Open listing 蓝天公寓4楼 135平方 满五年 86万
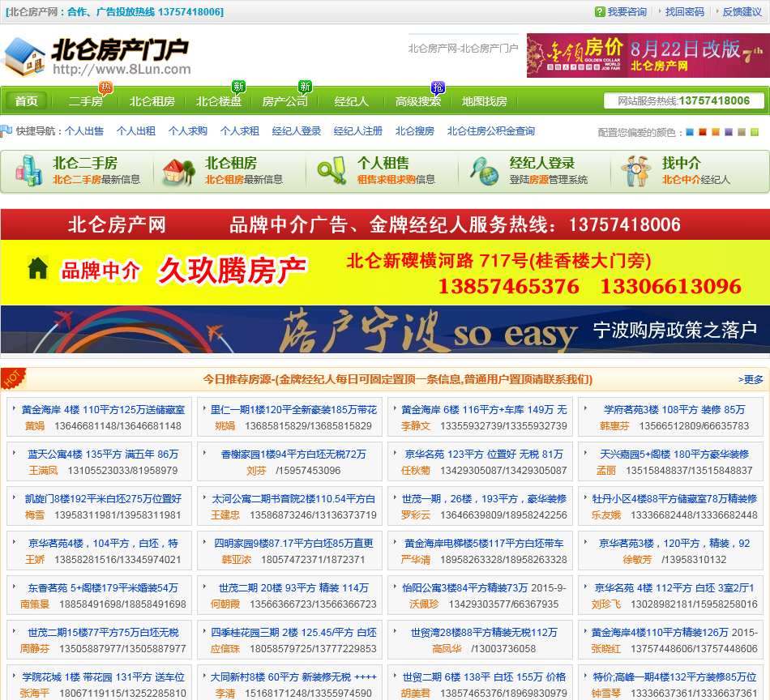770x700 pixels. click(x=103, y=454)
